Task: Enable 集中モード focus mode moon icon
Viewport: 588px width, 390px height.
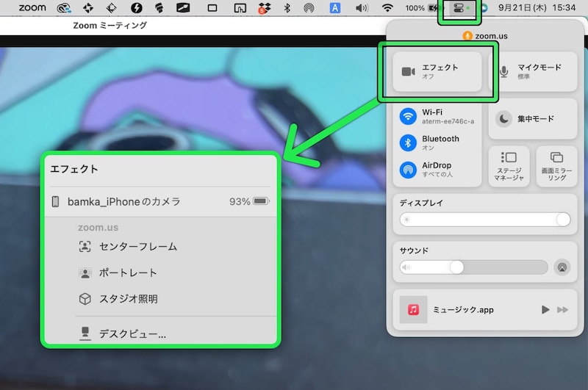Action: pos(504,118)
